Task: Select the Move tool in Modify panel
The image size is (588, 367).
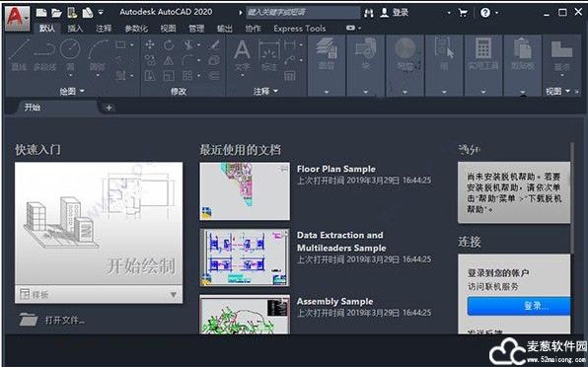Action: click(150, 45)
